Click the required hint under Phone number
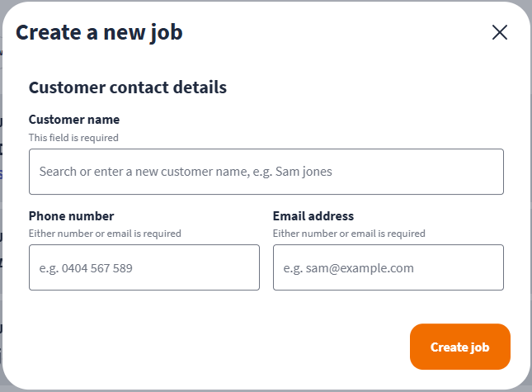 tap(105, 234)
